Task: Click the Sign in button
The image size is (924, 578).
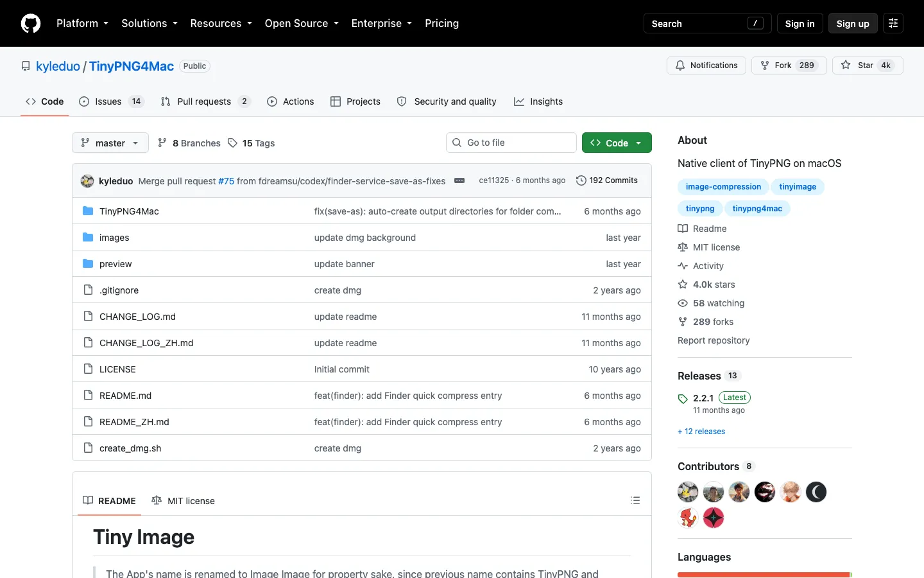Action: pyautogui.click(x=800, y=23)
